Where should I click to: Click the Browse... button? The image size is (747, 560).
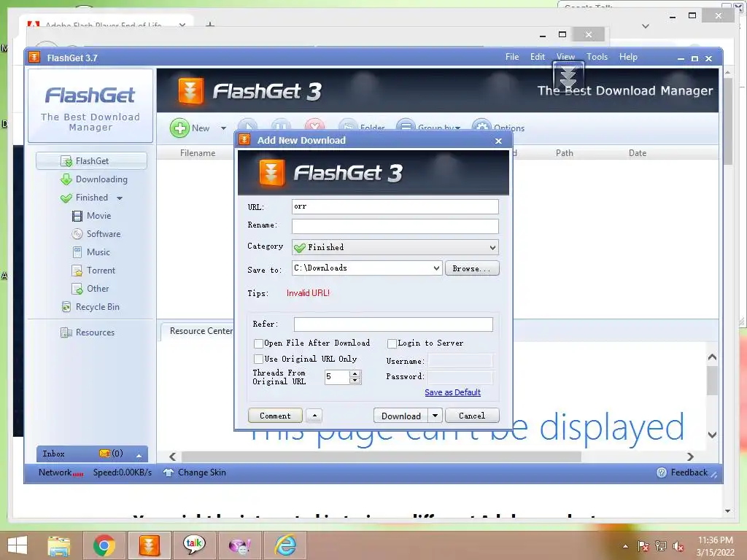(x=472, y=268)
